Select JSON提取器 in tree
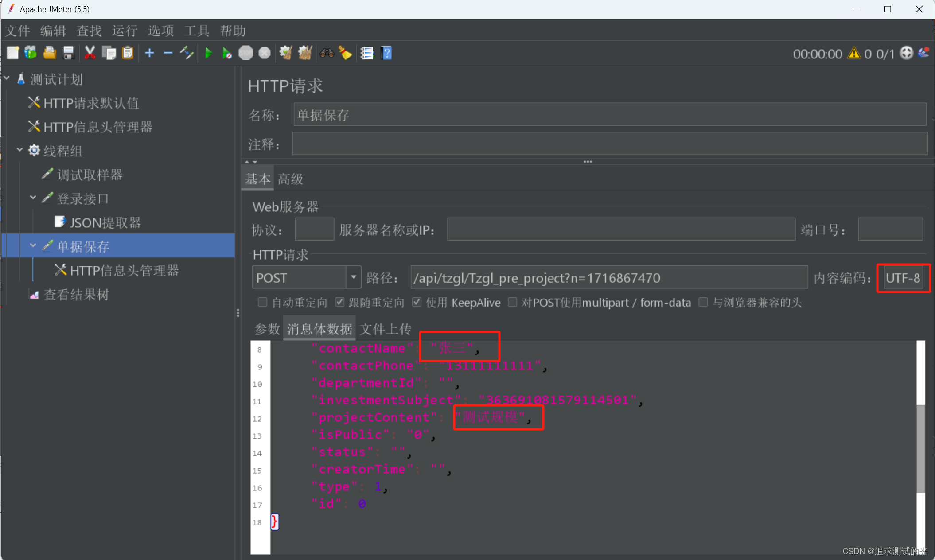Screen dimensions: 935x560 [97, 222]
